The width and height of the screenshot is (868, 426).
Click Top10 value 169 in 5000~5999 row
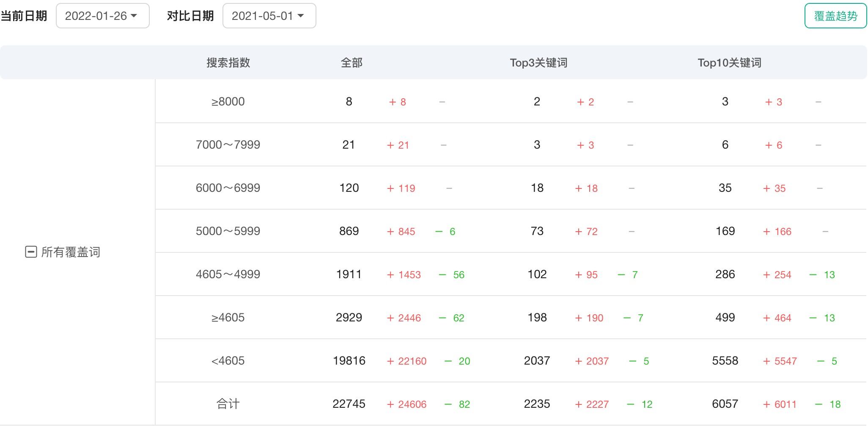pyautogui.click(x=725, y=231)
